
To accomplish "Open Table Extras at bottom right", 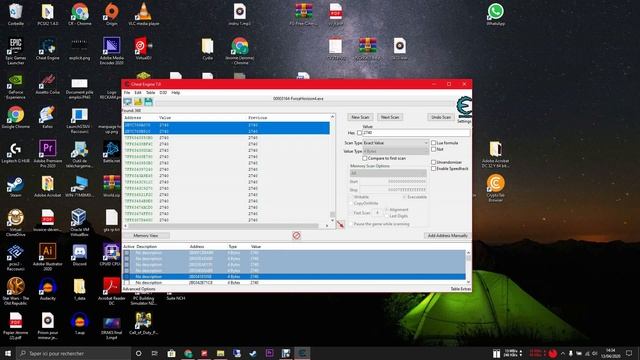I will click(460, 289).
